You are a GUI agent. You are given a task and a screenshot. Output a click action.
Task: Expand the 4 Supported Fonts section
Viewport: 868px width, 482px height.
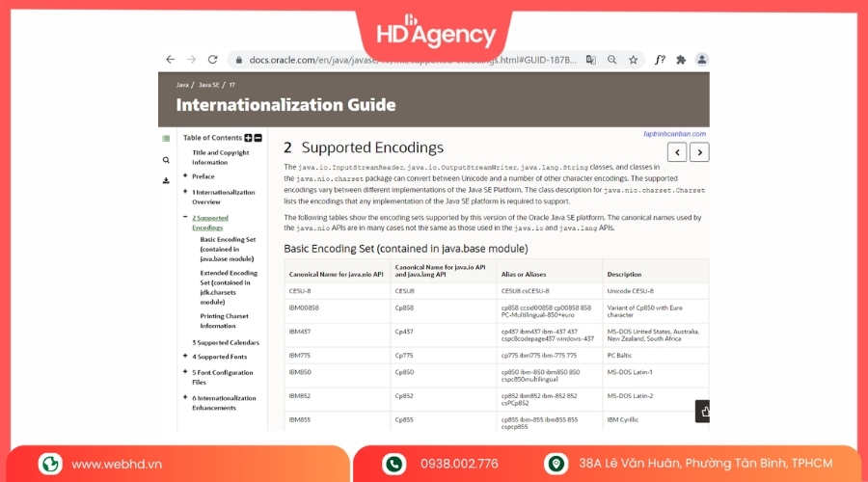coord(184,357)
